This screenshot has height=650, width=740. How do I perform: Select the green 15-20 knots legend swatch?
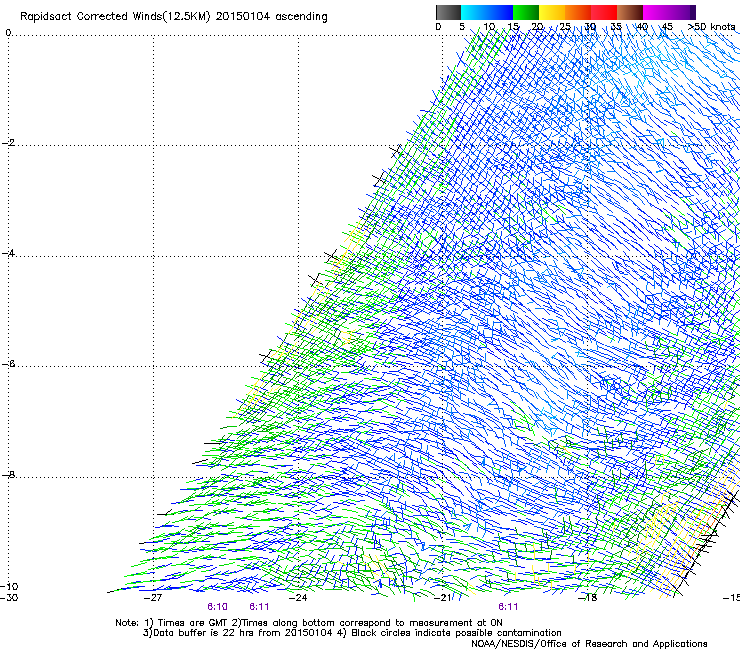526,12
